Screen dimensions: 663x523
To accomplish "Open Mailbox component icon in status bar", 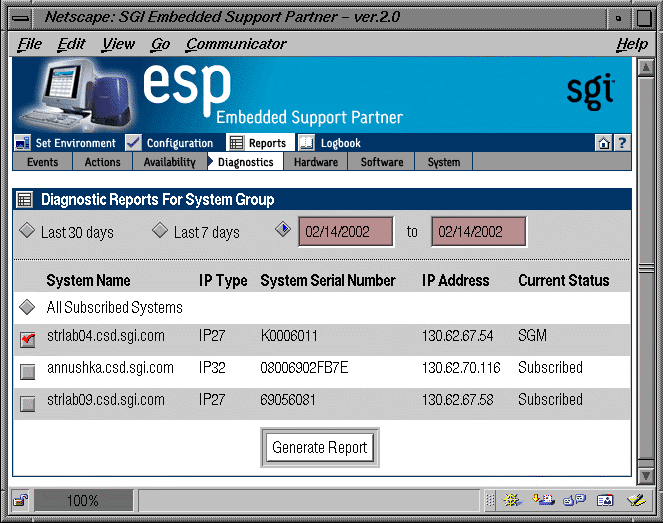I will (x=543, y=500).
